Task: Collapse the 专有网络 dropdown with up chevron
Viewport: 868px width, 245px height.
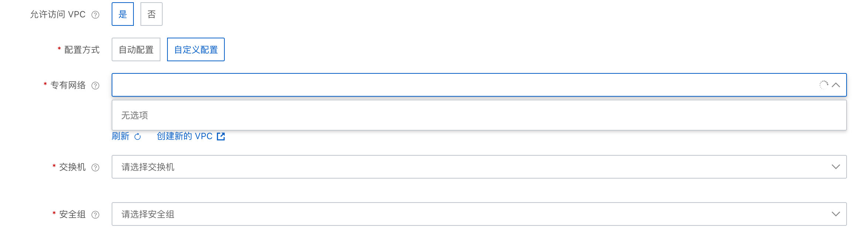Action: [x=836, y=85]
